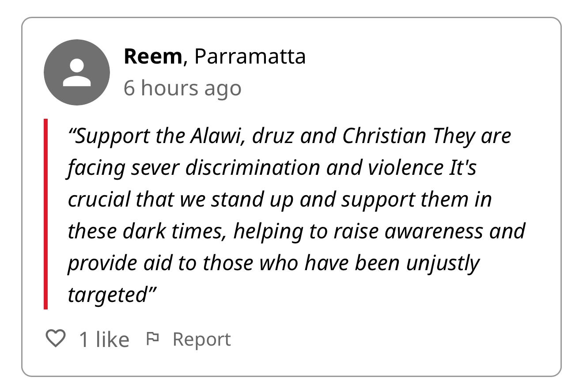Click the heart icon to like comment
Image resolution: width=583 pixels, height=392 pixels.
click(x=56, y=339)
